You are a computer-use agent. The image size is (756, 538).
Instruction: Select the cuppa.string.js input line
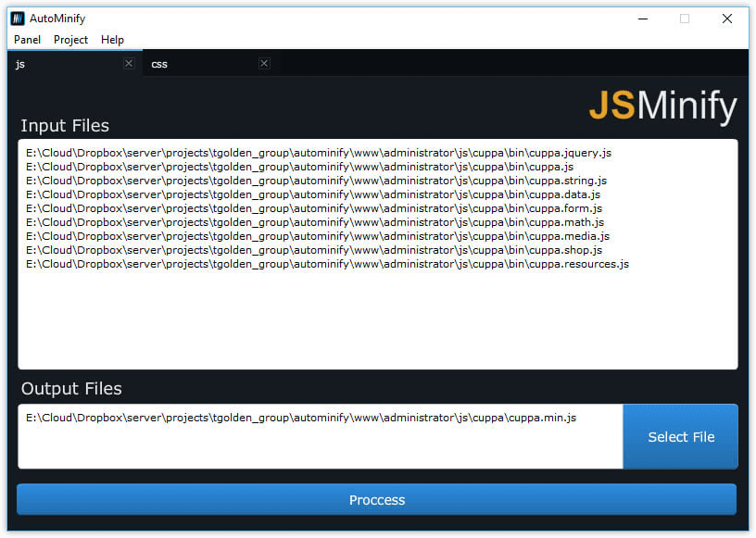[x=316, y=181]
